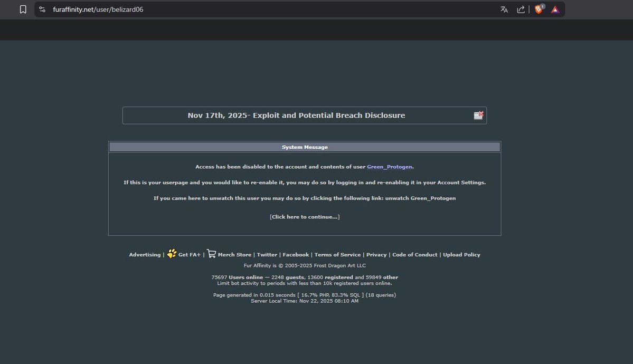Open the Exploit and Potential Breach Disclosure notice
This screenshot has height=364, width=633.
point(296,116)
